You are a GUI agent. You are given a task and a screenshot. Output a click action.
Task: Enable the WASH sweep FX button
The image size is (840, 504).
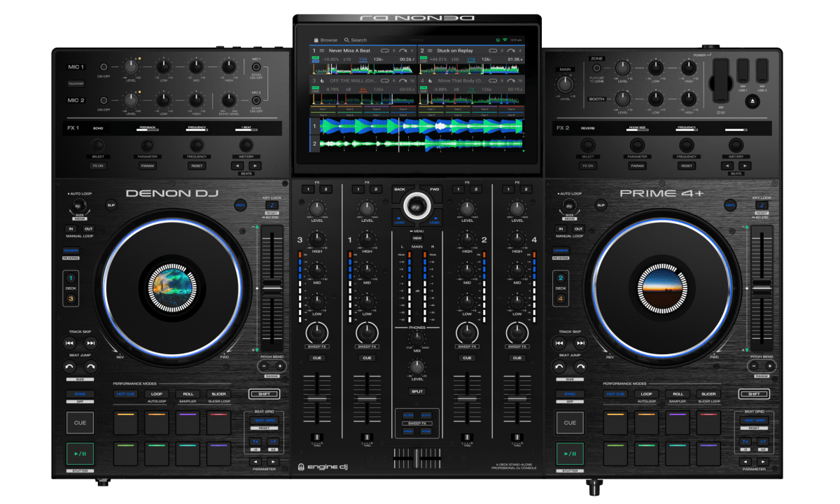[x=408, y=431]
